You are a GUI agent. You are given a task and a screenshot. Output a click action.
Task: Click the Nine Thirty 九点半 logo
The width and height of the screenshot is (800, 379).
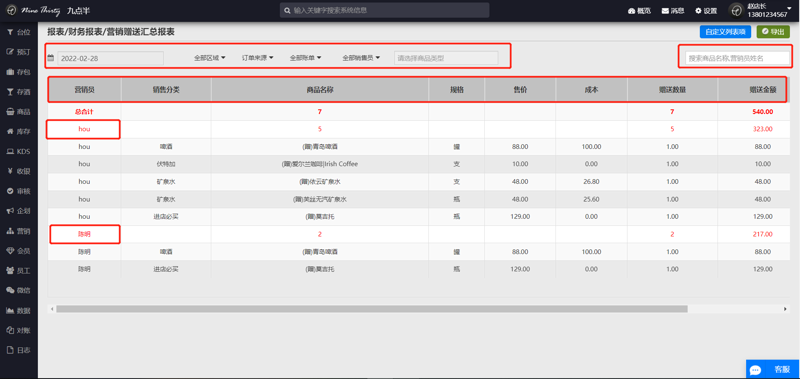[x=47, y=10]
